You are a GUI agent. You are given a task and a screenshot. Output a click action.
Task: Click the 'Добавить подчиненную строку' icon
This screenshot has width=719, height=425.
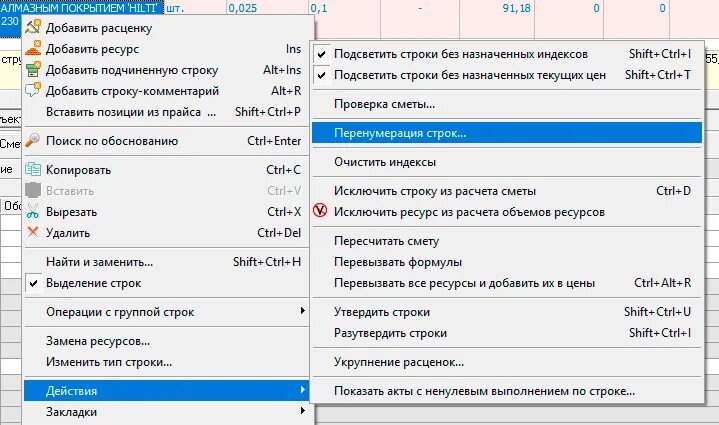click(x=33, y=70)
